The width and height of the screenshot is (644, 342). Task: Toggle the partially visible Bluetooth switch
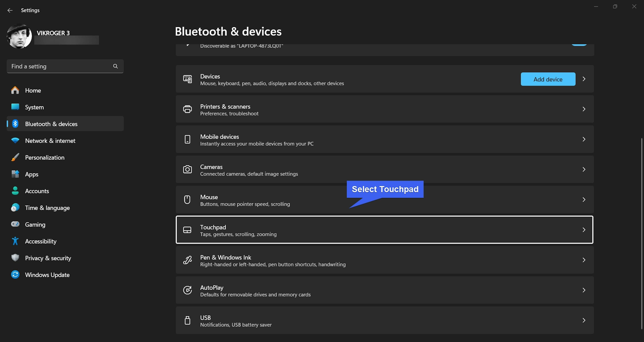pyautogui.click(x=579, y=45)
